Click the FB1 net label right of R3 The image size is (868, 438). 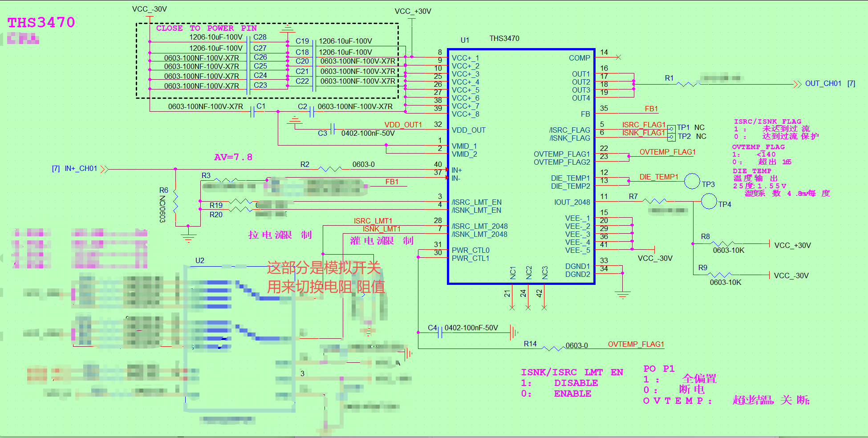tap(392, 182)
